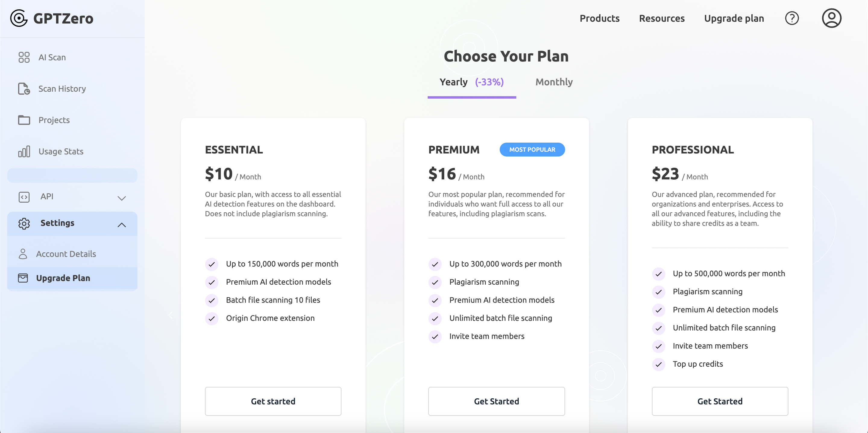Click the Settings gear icon
Image resolution: width=868 pixels, height=433 pixels.
click(24, 223)
